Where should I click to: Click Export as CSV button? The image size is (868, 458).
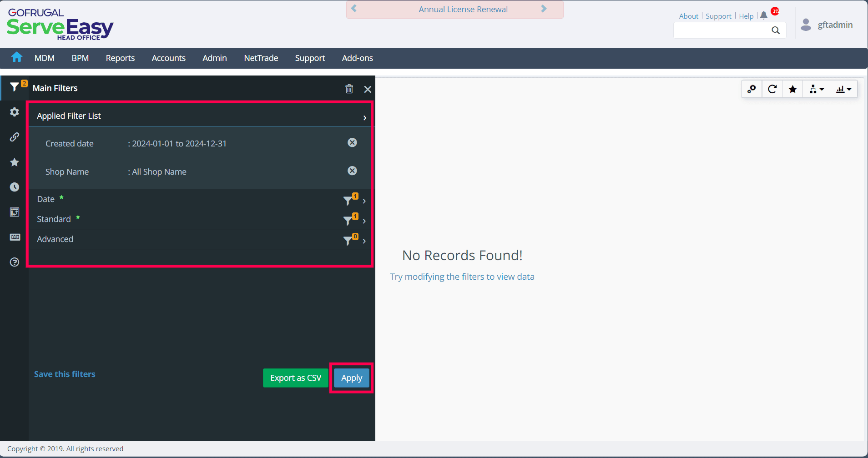click(x=296, y=378)
